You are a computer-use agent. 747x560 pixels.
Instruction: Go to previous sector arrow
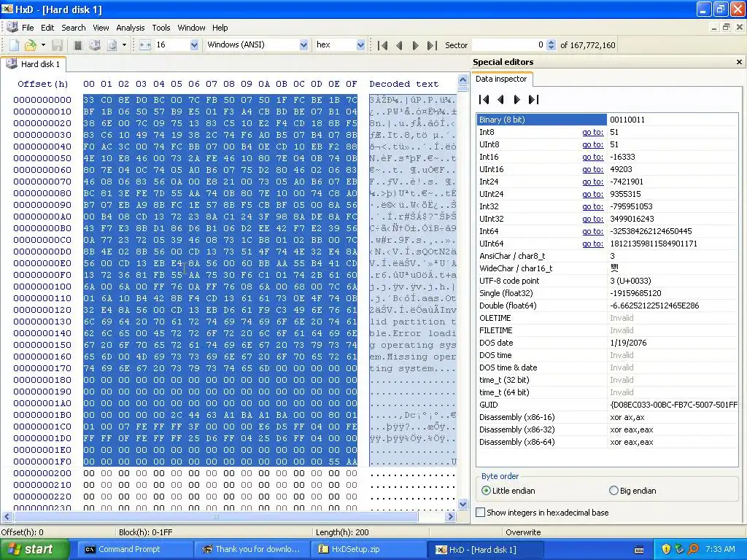pos(399,45)
